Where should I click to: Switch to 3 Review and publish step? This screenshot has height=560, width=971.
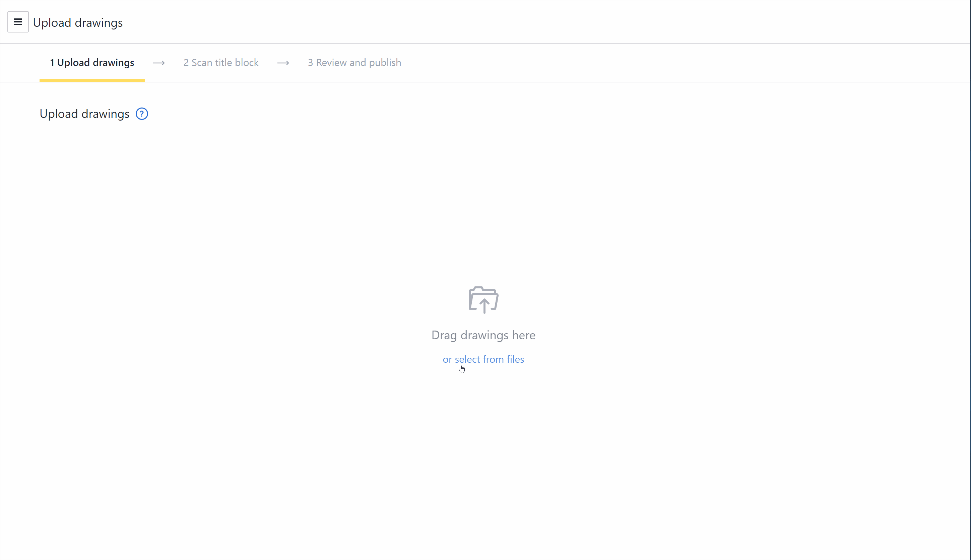pos(354,63)
